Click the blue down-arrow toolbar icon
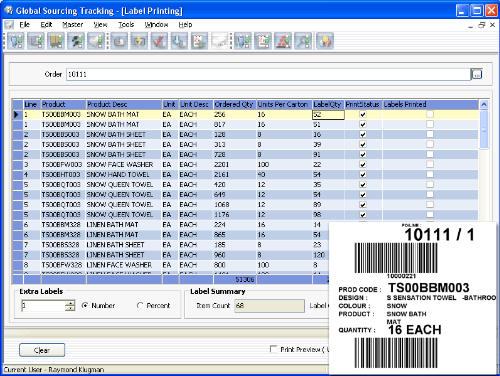The width and height of the screenshot is (500, 376). click(x=179, y=41)
